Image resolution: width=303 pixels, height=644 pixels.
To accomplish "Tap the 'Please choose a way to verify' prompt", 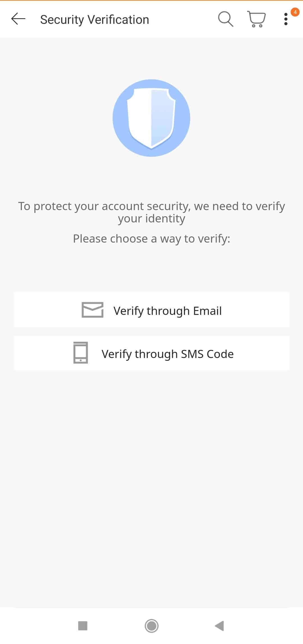I will [x=151, y=239].
